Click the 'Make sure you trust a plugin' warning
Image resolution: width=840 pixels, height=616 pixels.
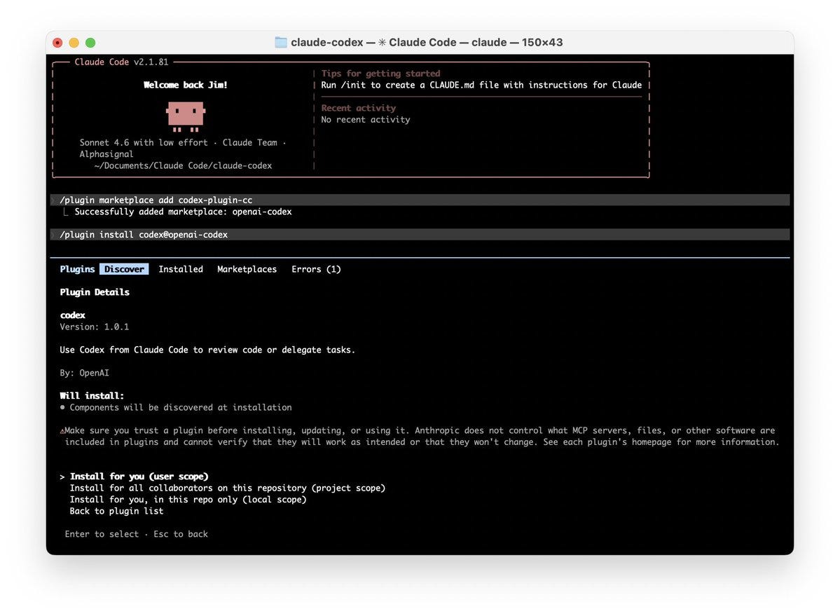[420, 437]
